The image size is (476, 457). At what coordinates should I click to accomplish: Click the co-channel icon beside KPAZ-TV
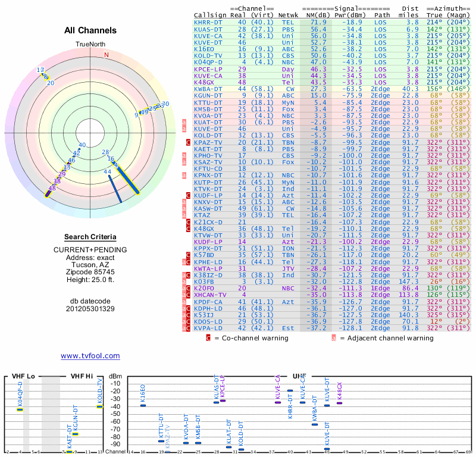click(x=188, y=142)
